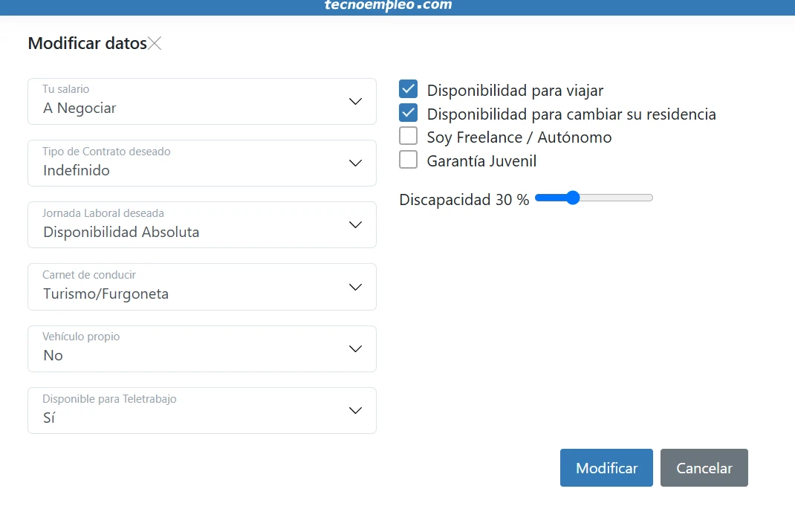795x532 pixels.
Task: Click the 'A Negociar' selected salary value
Action: [x=79, y=108]
